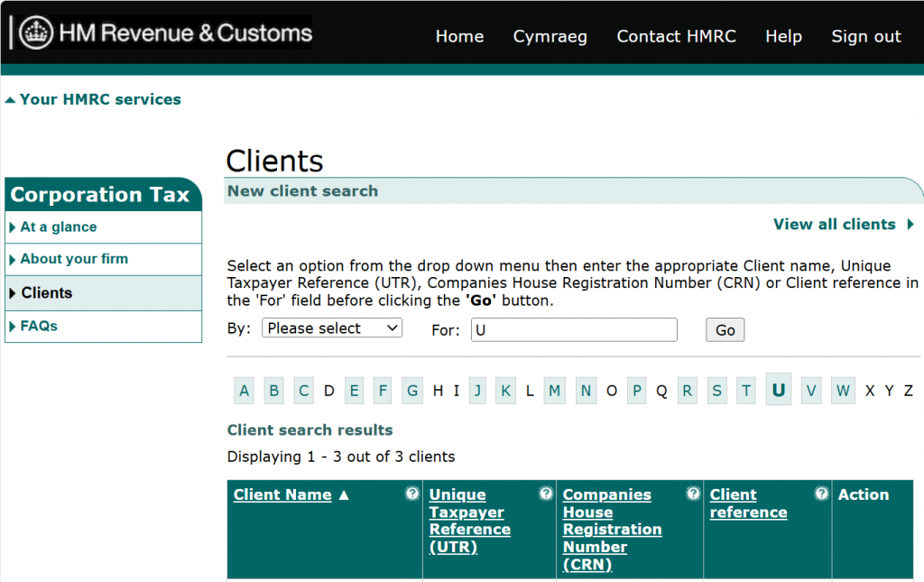The height and width of the screenshot is (582, 924).
Task: Click the HM Revenue & Customs crown logo
Action: pyautogui.click(x=36, y=33)
